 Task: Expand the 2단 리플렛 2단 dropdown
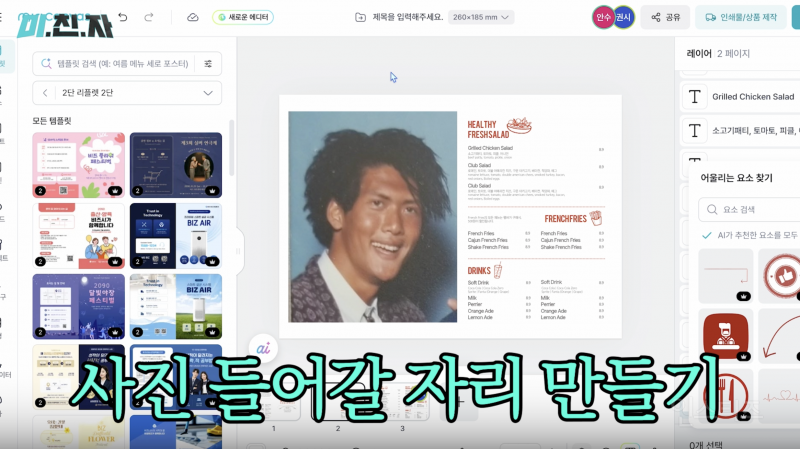coord(208,93)
